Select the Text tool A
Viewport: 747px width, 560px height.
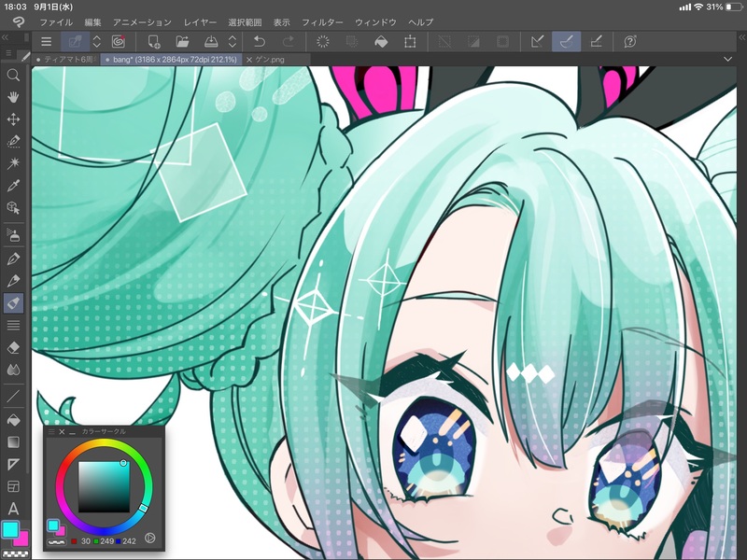click(x=13, y=509)
